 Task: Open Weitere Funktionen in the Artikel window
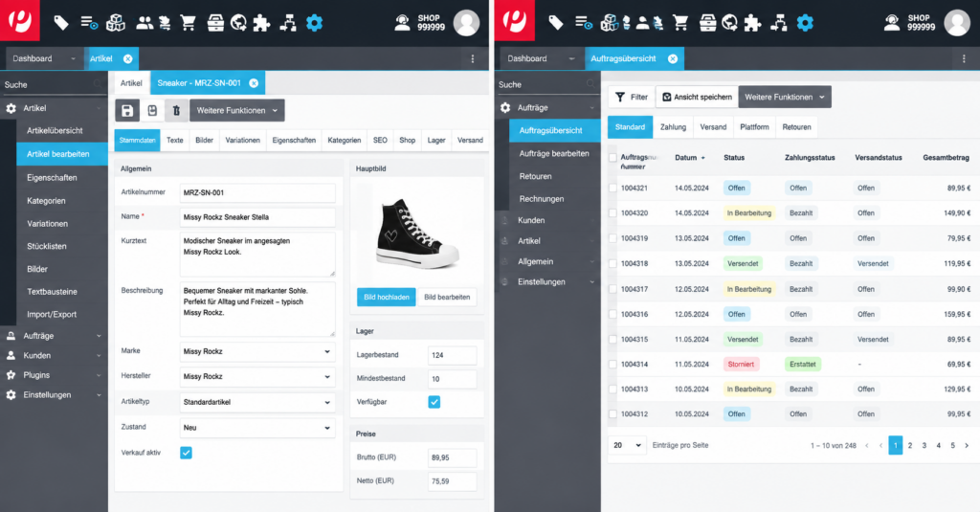coord(237,111)
